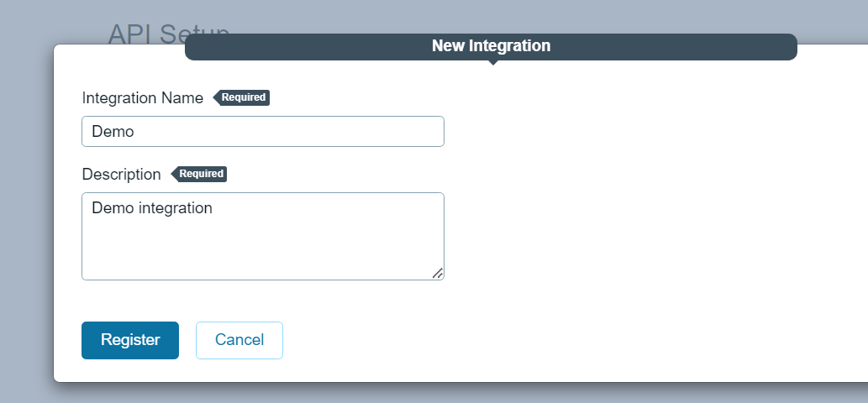Screen dimensions: 868x403
Task: Place cursor on "Demo" in the name field
Action: tap(113, 132)
